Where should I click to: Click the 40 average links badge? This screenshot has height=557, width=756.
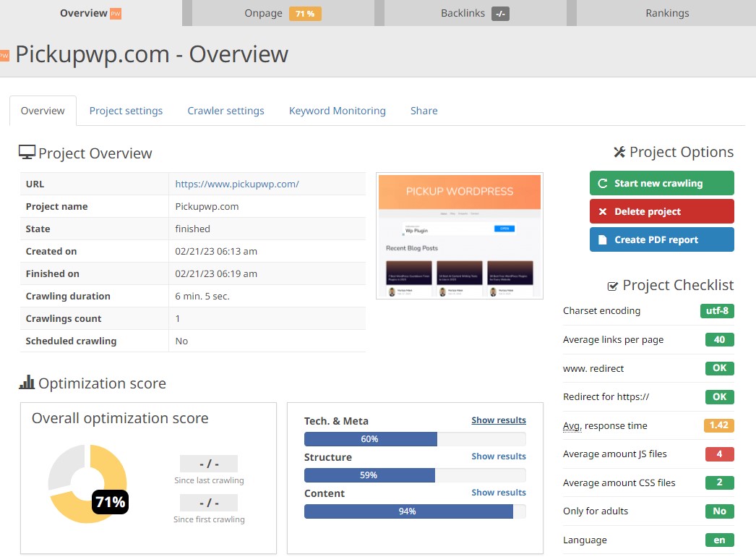[x=719, y=340]
